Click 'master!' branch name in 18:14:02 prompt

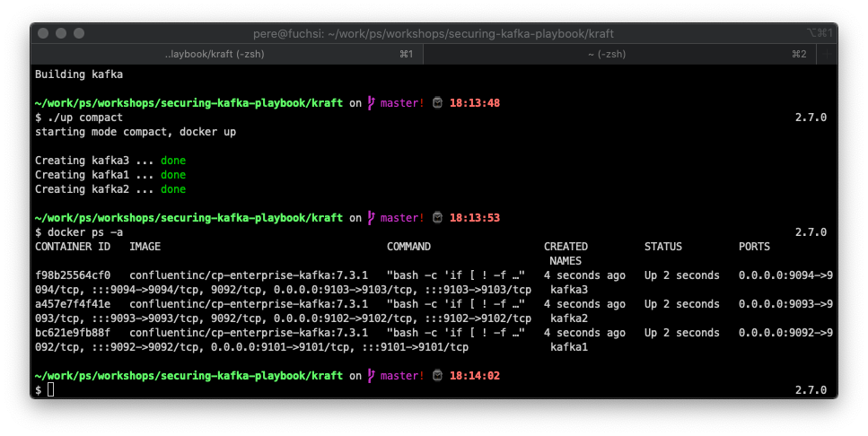point(402,376)
